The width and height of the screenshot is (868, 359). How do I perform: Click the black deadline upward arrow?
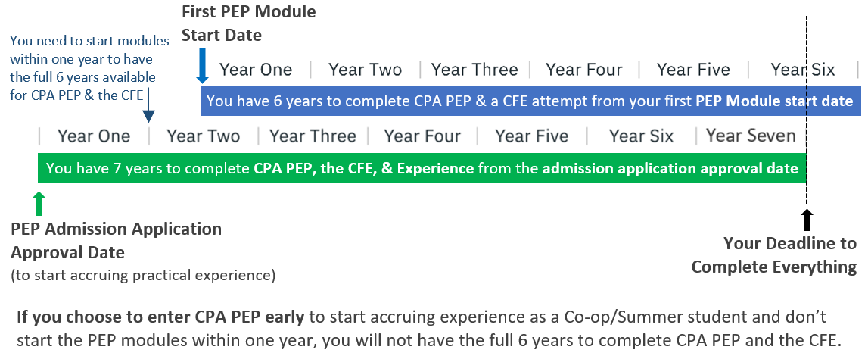(x=807, y=219)
